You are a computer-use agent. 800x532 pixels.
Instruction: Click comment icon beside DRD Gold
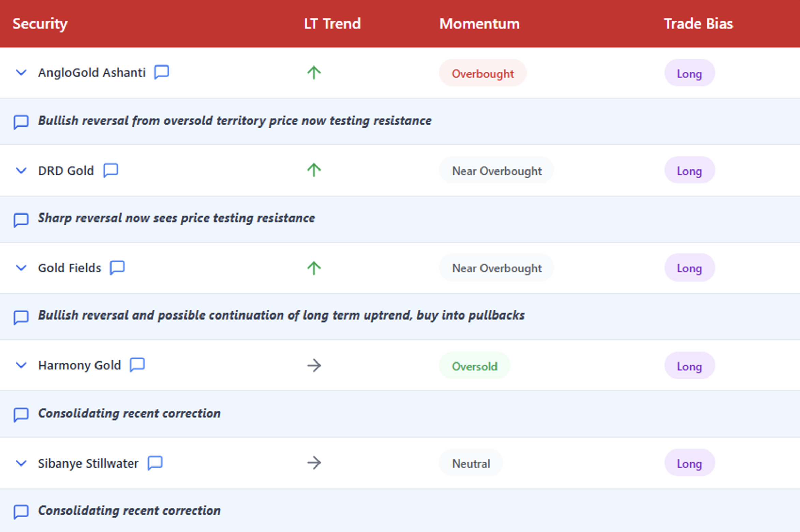111,170
